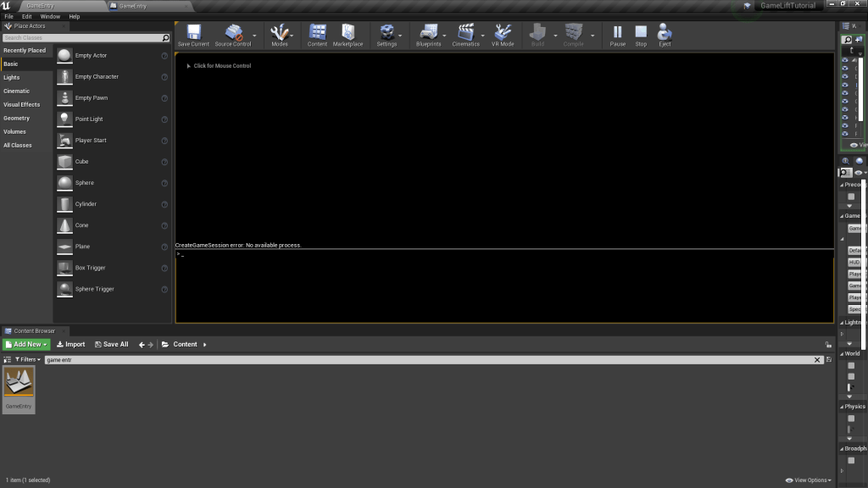Image resolution: width=868 pixels, height=488 pixels.
Task: Toggle the first checkbox under World settings
Action: 851,366
